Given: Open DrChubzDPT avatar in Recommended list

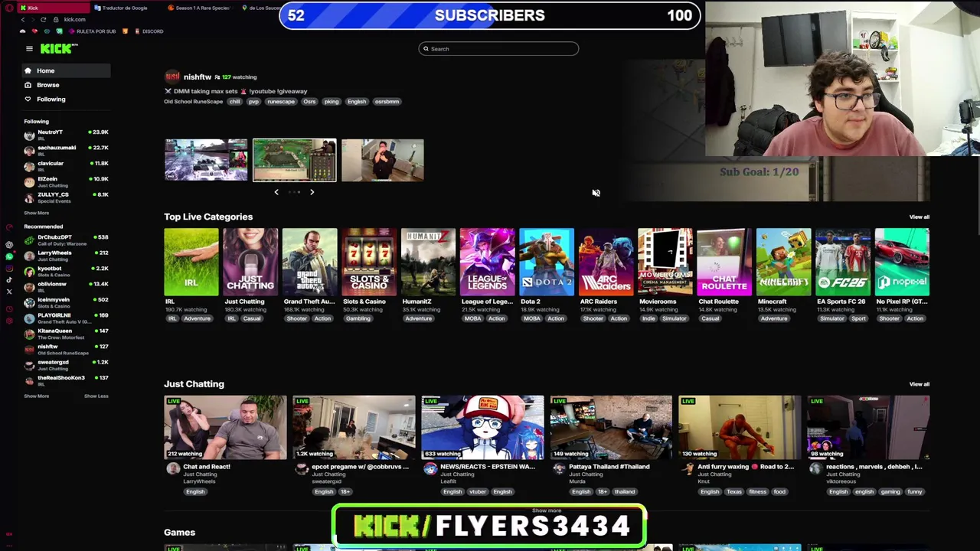Looking at the screenshot, I should point(29,240).
